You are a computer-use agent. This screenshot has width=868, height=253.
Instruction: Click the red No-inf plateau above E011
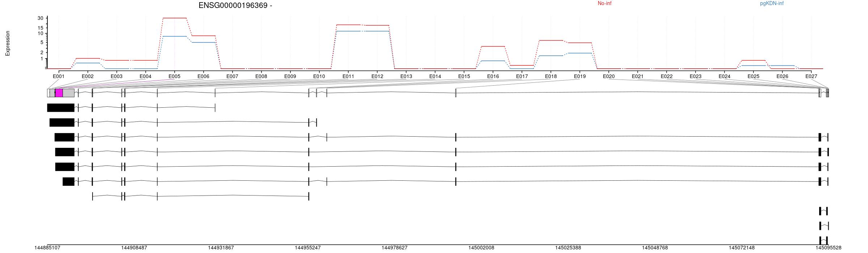348,25
